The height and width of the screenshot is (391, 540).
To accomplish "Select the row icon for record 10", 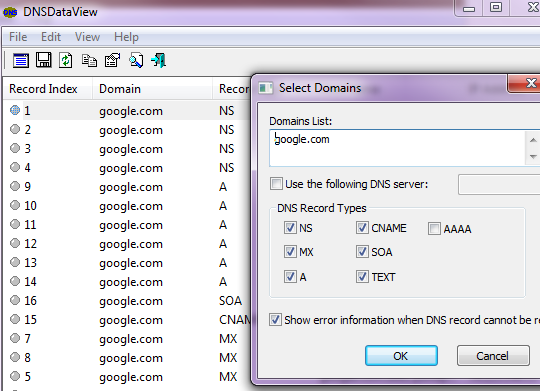I will [15, 205].
